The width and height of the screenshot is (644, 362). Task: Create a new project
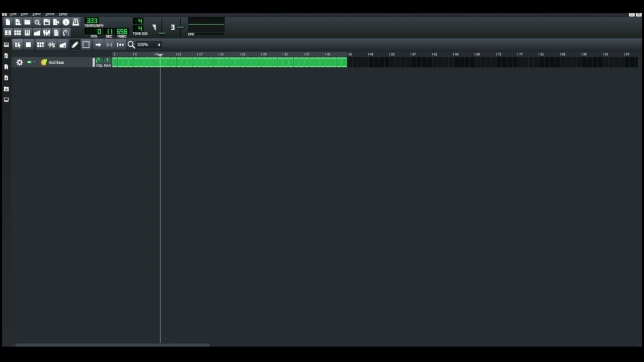click(x=8, y=22)
